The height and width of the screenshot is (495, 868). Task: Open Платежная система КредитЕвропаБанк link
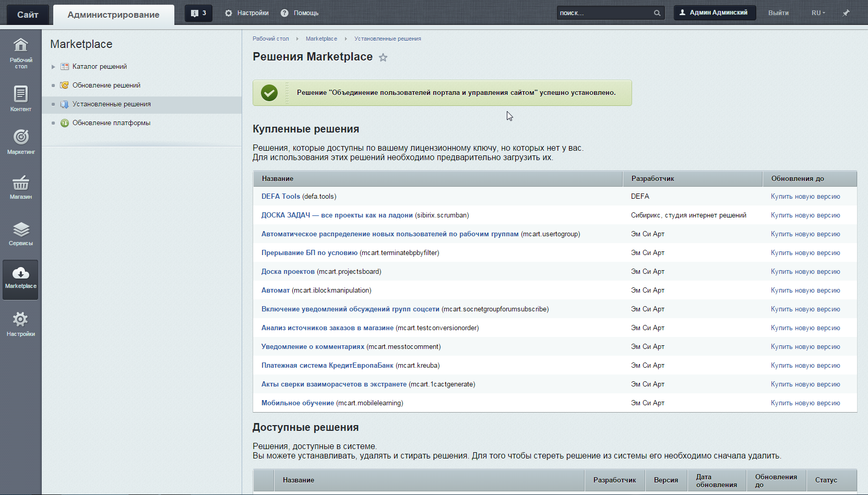(x=327, y=366)
